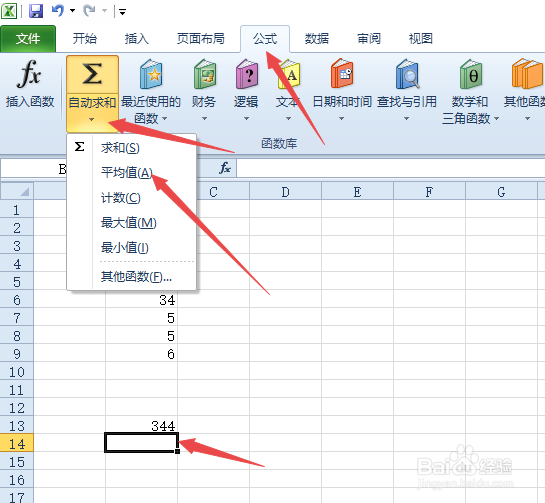Viewport: 545px width, 503px height.
Task: Open the 逻辑 functions book icon
Action: point(246,74)
